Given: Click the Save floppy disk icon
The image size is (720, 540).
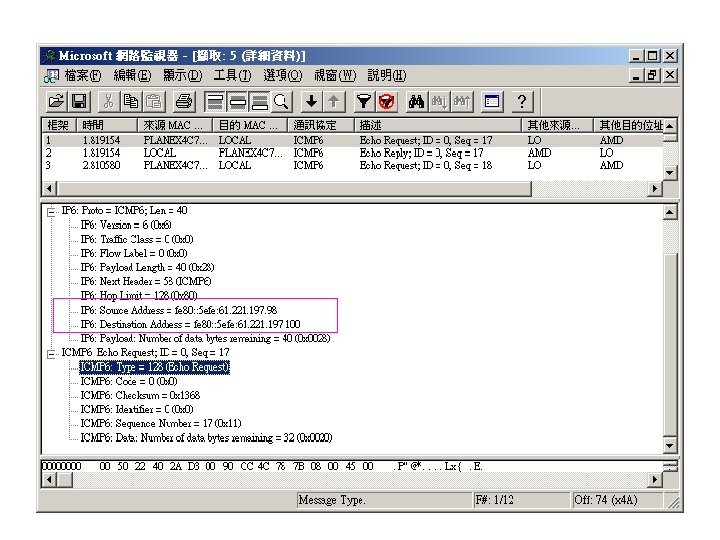Looking at the screenshot, I should click(x=79, y=101).
